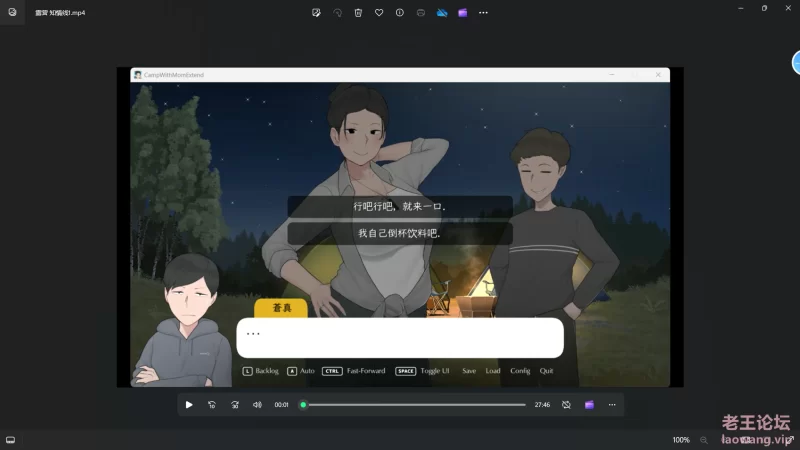800x450 pixels.
Task: Minimize the Photos window
Action: tap(740, 8)
